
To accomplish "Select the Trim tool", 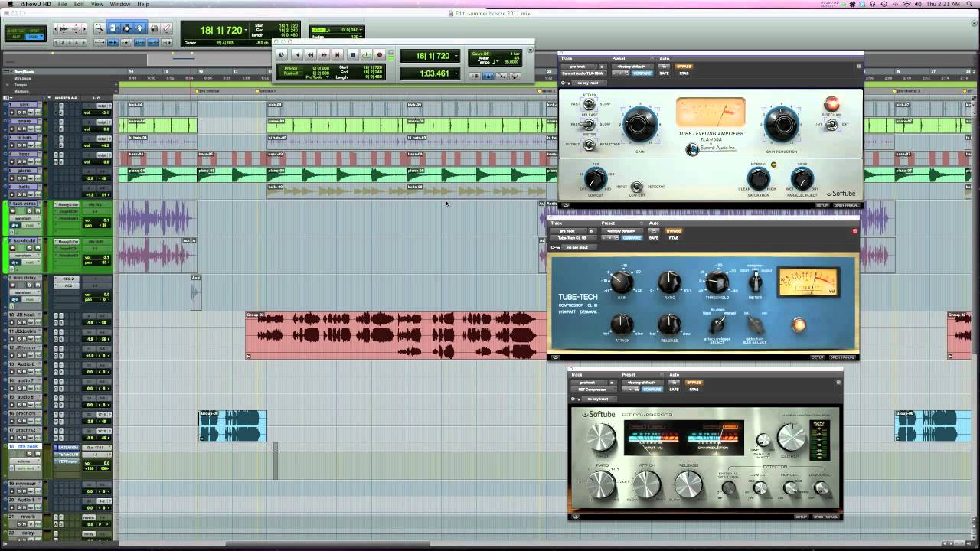I will coord(113,28).
